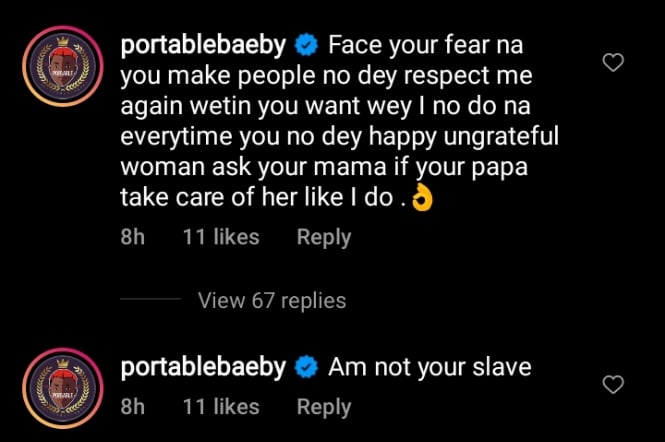Image resolution: width=665 pixels, height=442 pixels.
Task: Click verified badge on the first comment
Action: coord(308,46)
